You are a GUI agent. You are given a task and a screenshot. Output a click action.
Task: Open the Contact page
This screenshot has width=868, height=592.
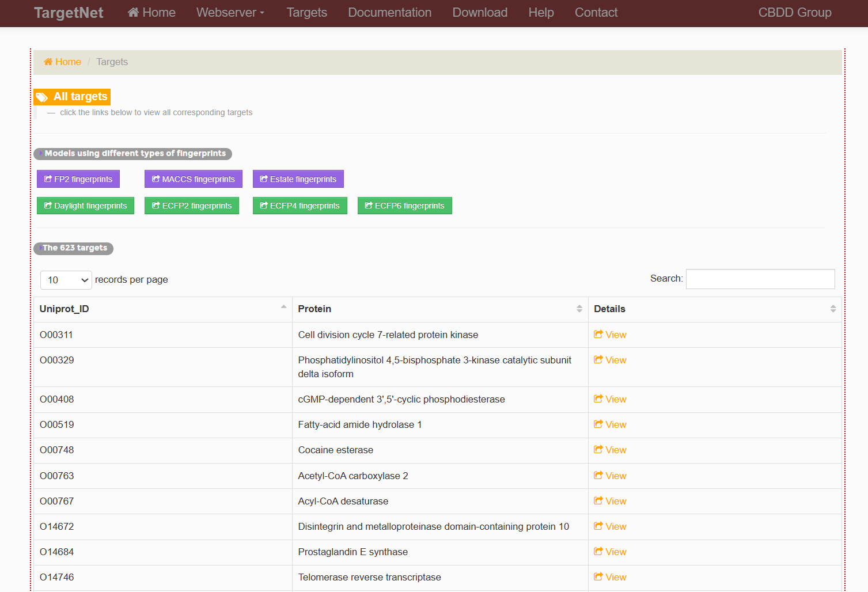(596, 13)
